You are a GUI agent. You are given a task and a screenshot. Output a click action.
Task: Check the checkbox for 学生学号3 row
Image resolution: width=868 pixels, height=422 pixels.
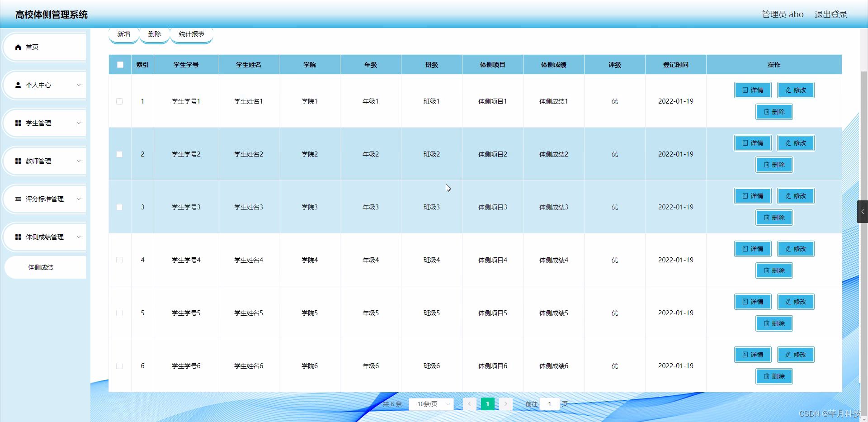tap(119, 207)
